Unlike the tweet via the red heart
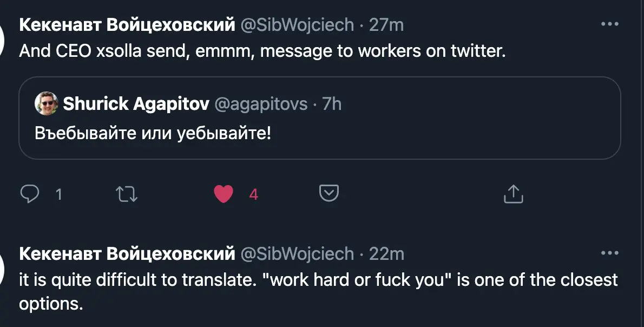644x327 pixels. click(224, 194)
